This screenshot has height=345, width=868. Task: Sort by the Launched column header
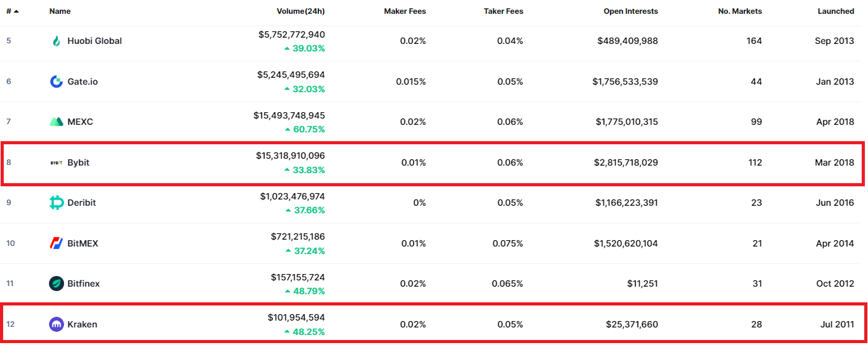836,11
